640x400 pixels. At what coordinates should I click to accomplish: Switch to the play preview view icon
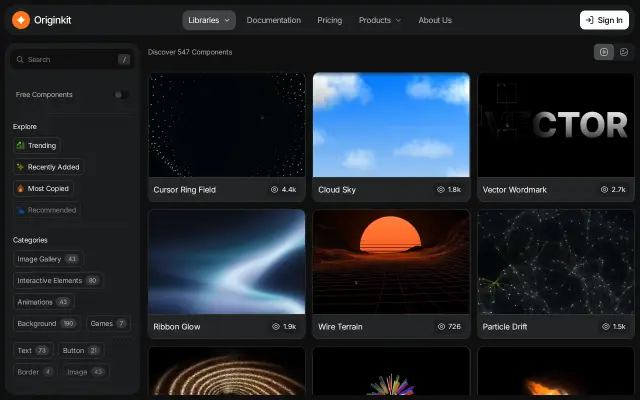pos(604,52)
